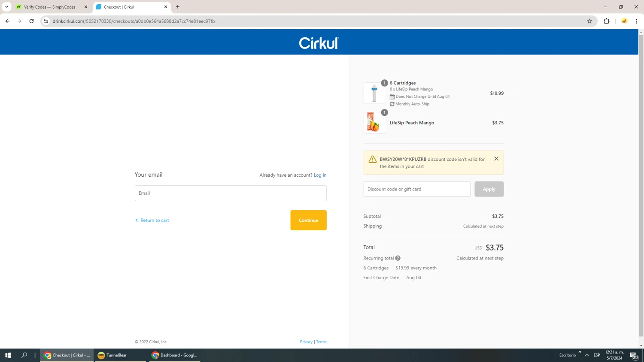Click the 'Calculated at next step' shipping text
644x362 pixels.
coord(483,226)
